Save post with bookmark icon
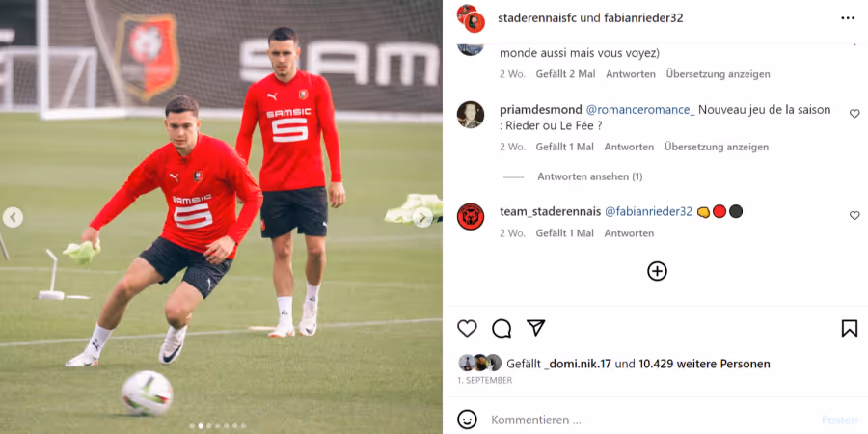Viewport: 868px width, 434px height. (849, 328)
